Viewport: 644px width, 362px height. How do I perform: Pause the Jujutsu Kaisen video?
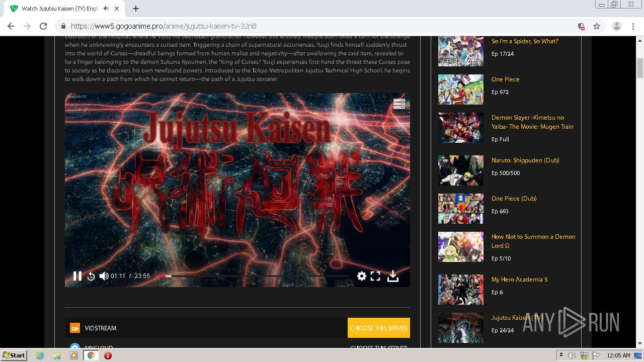tap(77, 276)
